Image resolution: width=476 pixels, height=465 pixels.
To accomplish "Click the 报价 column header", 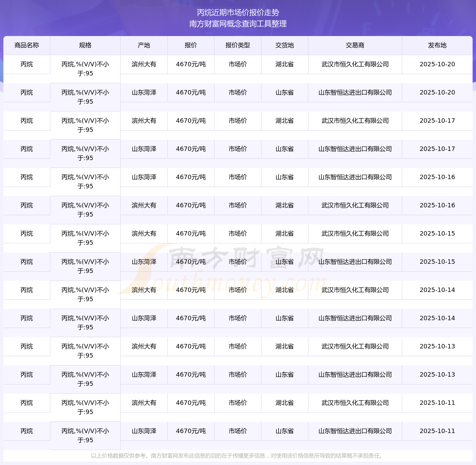I will click(191, 45).
